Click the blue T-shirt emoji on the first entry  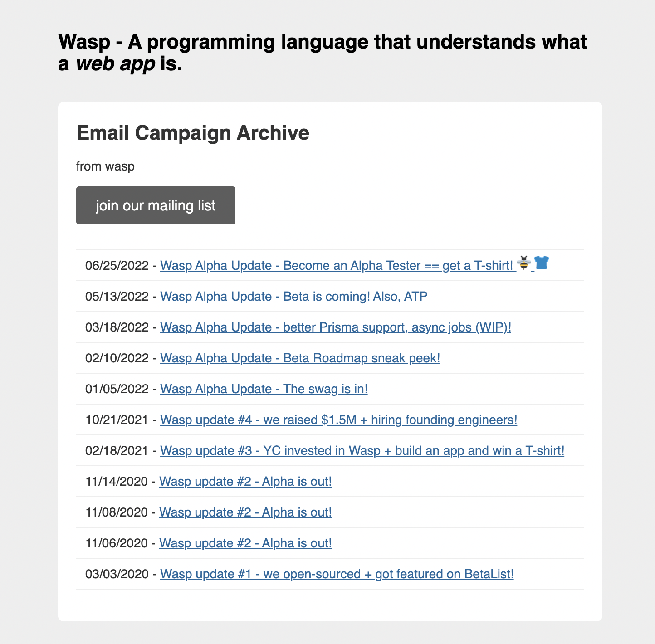click(541, 263)
